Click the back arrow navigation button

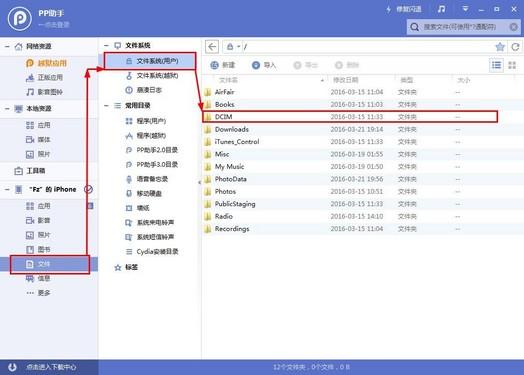tap(212, 47)
